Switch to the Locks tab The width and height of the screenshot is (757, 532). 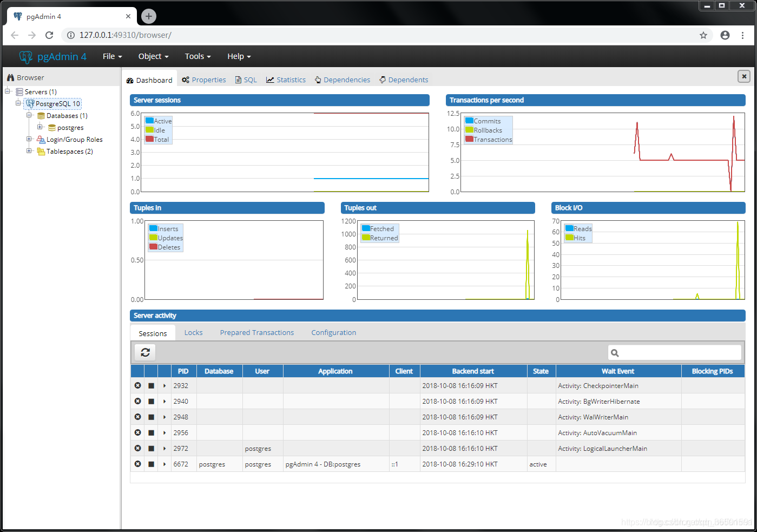pyautogui.click(x=193, y=332)
